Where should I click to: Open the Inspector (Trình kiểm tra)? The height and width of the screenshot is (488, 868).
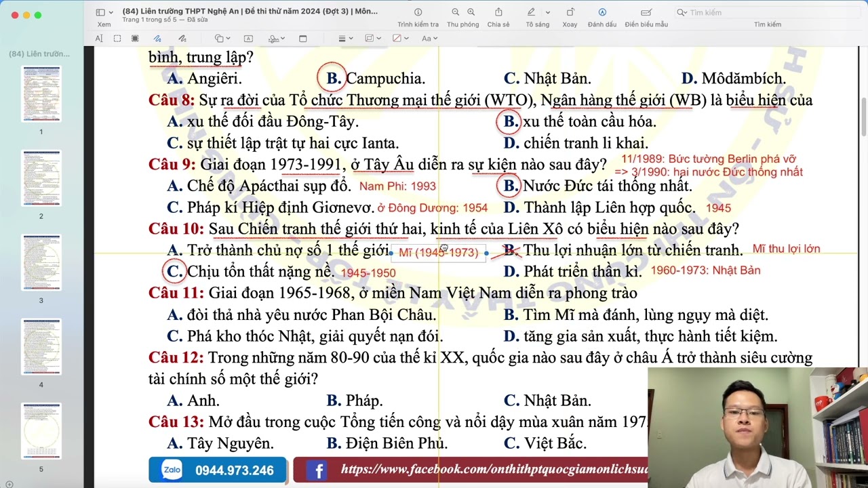point(418,12)
